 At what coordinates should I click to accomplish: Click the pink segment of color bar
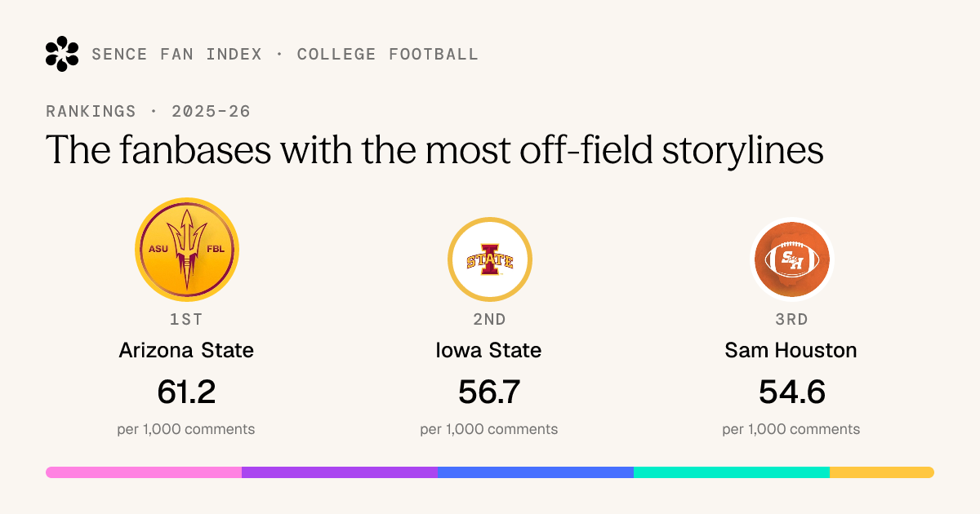click(x=144, y=472)
